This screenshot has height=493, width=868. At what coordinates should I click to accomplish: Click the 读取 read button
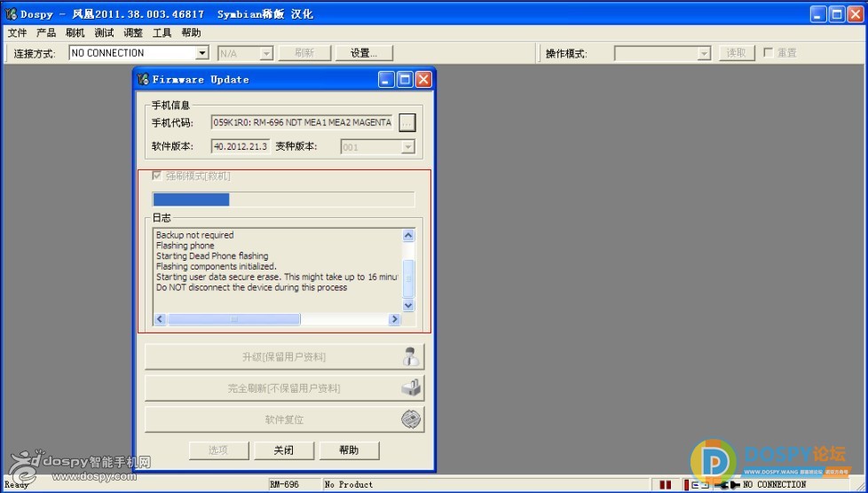click(737, 53)
